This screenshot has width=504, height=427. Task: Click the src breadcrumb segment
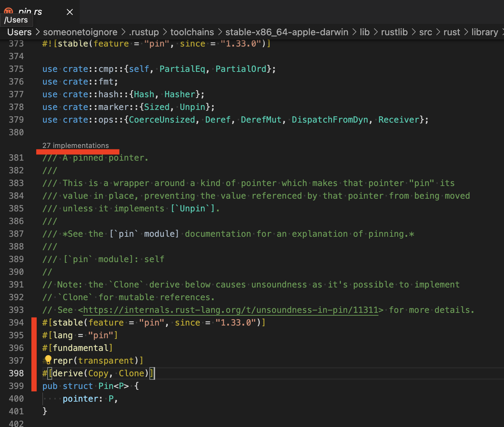pyautogui.click(x=425, y=32)
